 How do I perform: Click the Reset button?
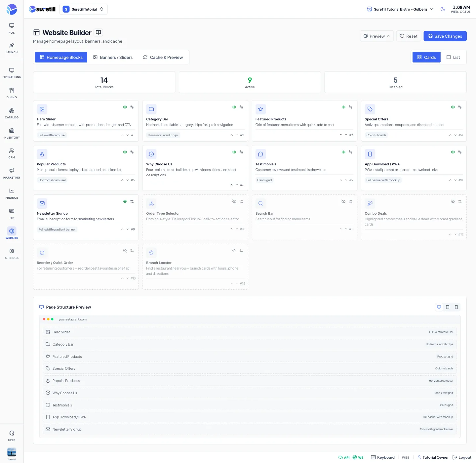point(409,36)
